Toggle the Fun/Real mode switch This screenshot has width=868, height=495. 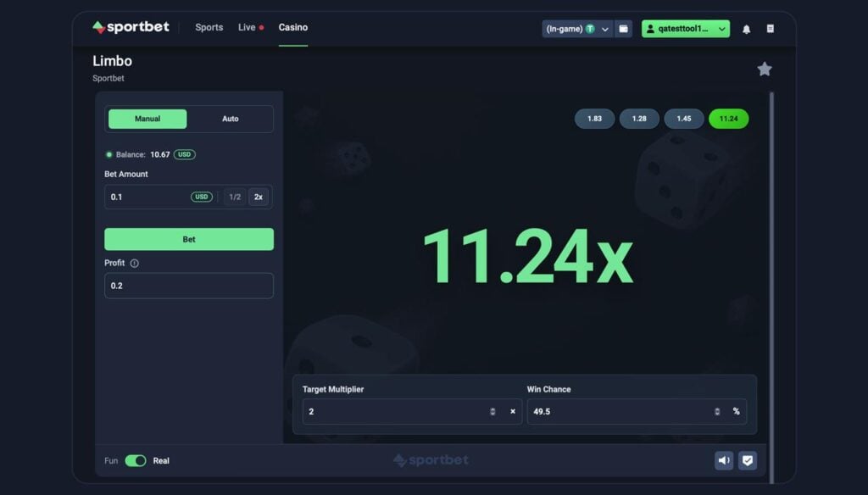tap(136, 460)
